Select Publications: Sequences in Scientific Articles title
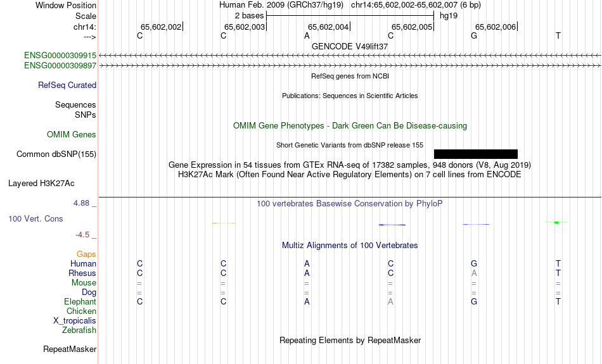Screen dimensions: 602x364 pos(350,96)
